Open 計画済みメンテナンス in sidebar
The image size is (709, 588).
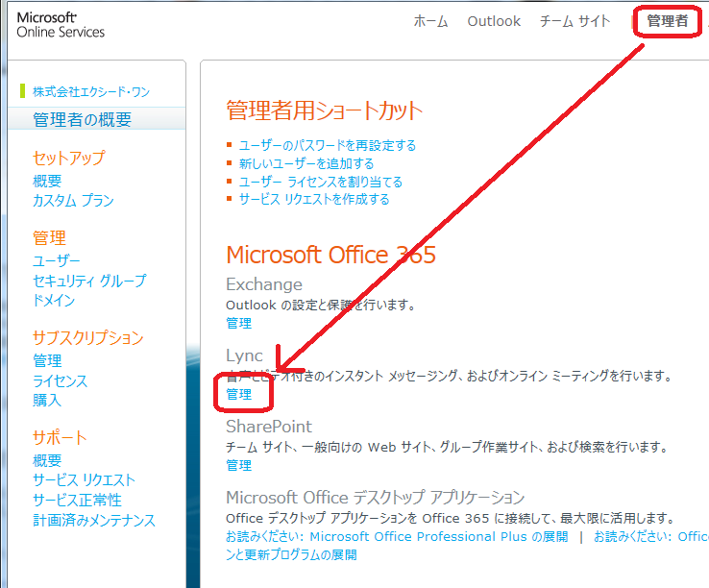(x=93, y=521)
